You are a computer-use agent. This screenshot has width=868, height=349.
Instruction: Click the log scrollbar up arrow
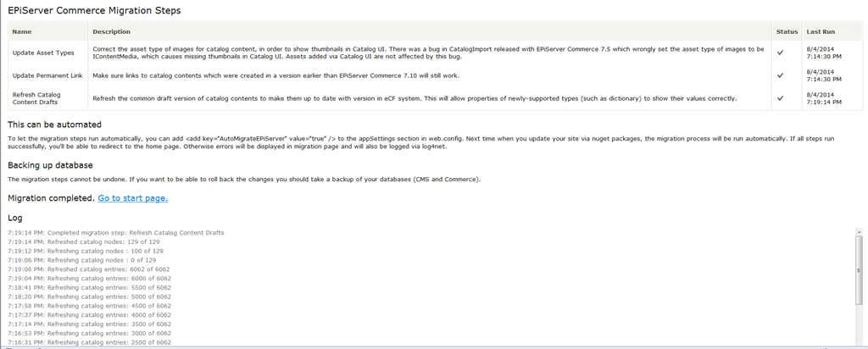pyautogui.click(x=860, y=232)
